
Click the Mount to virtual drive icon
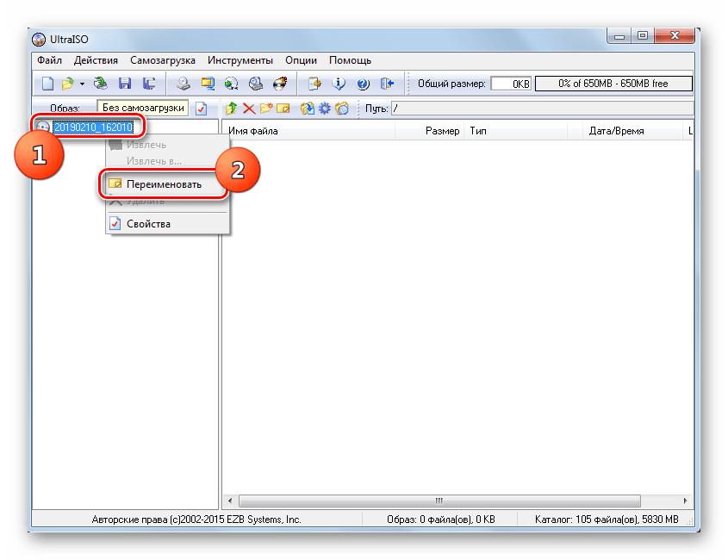(255, 84)
